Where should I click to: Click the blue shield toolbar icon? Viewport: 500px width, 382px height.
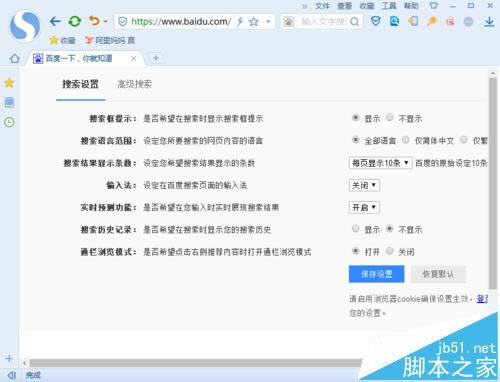(x=376, y=22)
